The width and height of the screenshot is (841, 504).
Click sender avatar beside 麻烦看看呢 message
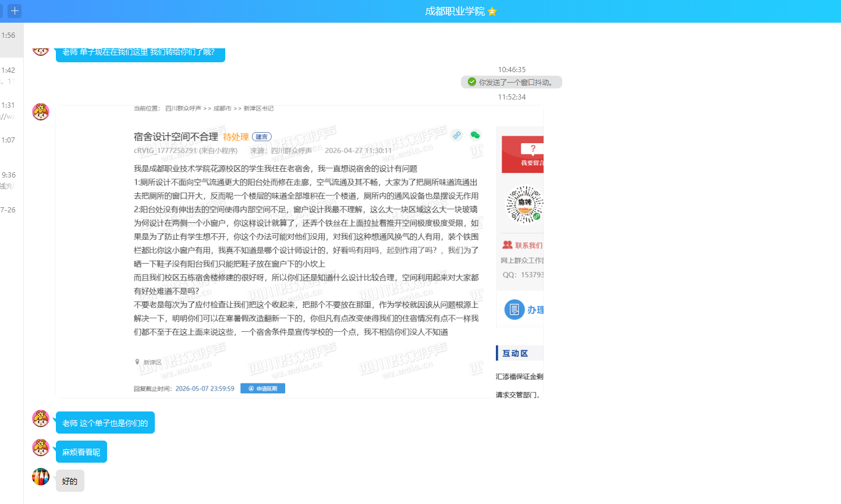click(41, 448)
